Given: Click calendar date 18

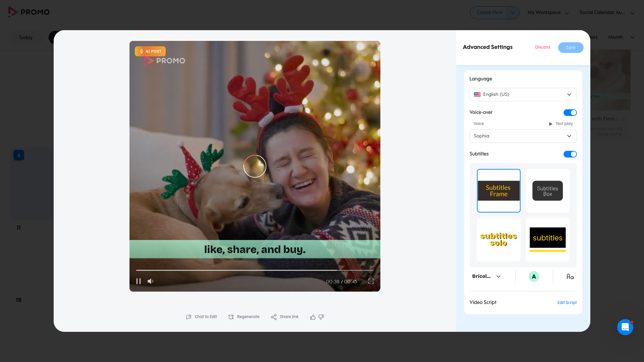Looking at the screenshot, I should pyautogui.click(x=19, y=300).
